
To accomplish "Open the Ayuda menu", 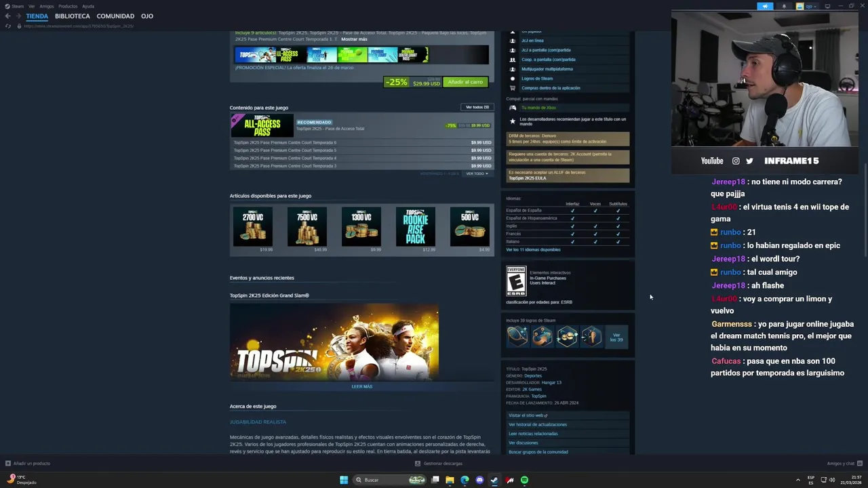I will pyautogui.click(x=88, y=6).
